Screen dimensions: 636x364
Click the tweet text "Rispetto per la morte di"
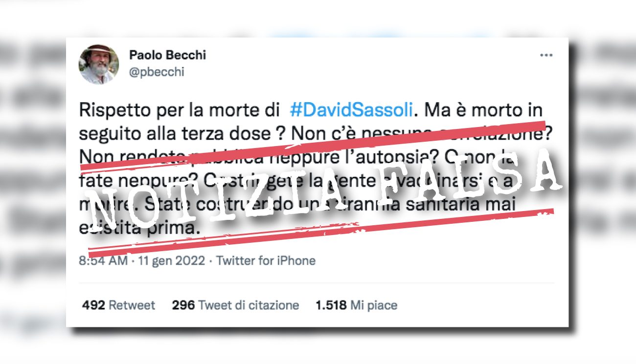point(176,110)
